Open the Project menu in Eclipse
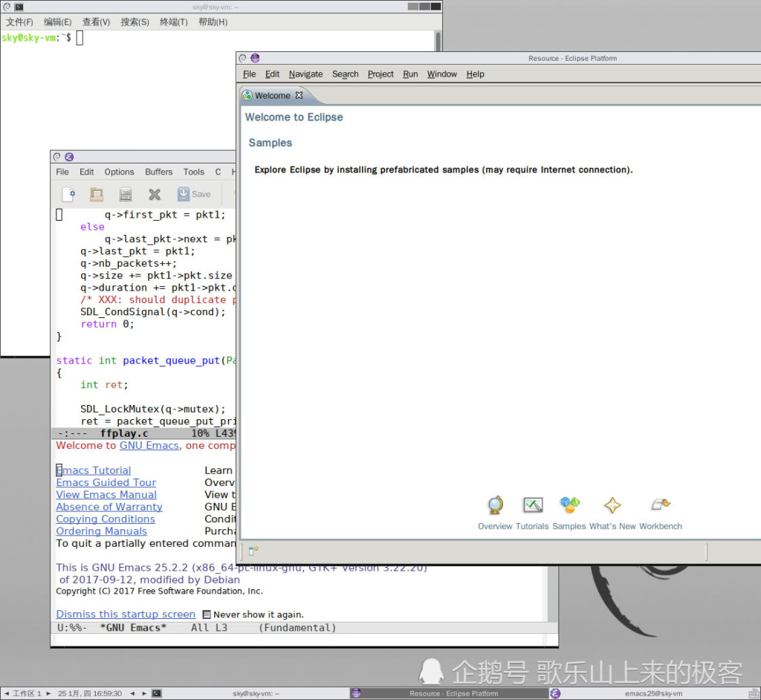The height and width of the screenshot is (700, 761). pyautogui.click(x=380, y=74)
